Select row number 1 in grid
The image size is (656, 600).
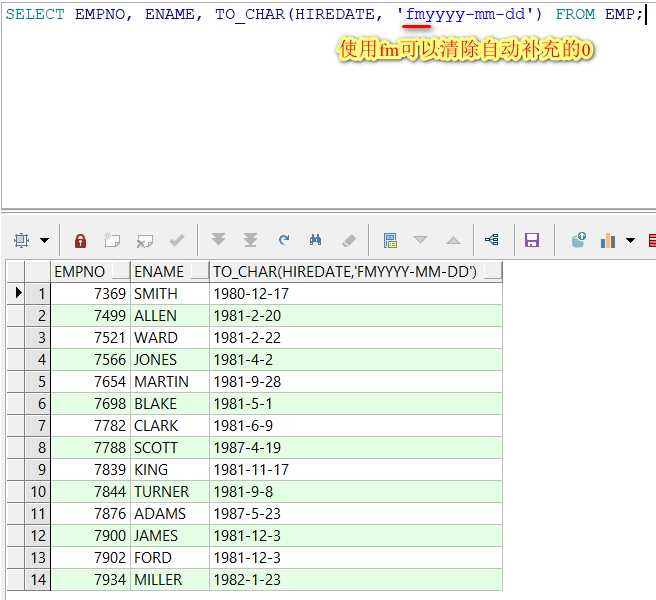38,294
